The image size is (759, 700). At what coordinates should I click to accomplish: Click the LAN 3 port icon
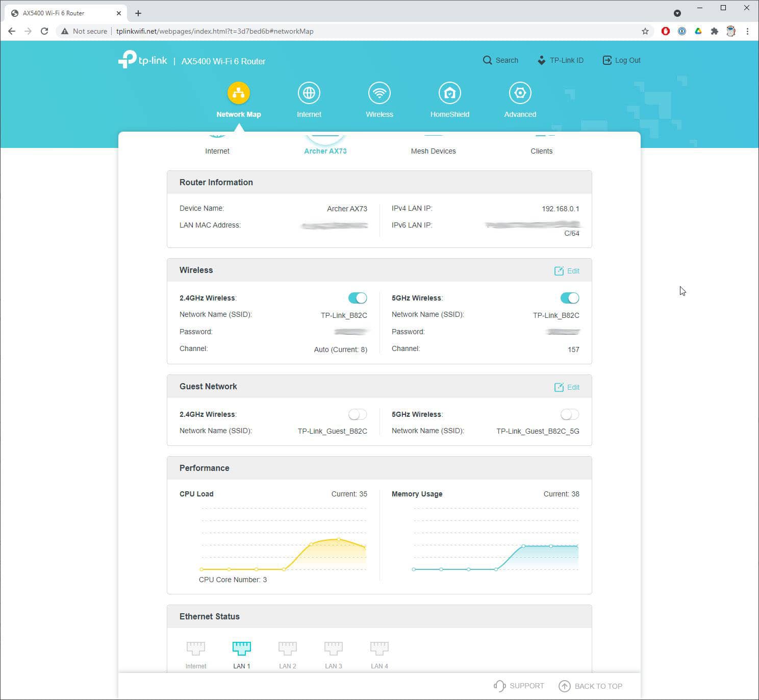click(334, 648)
